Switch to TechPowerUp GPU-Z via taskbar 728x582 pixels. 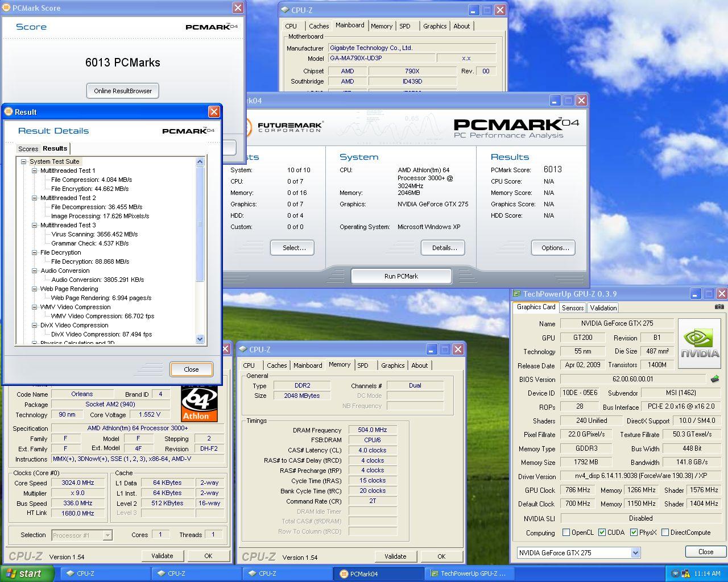pos(469,573)
